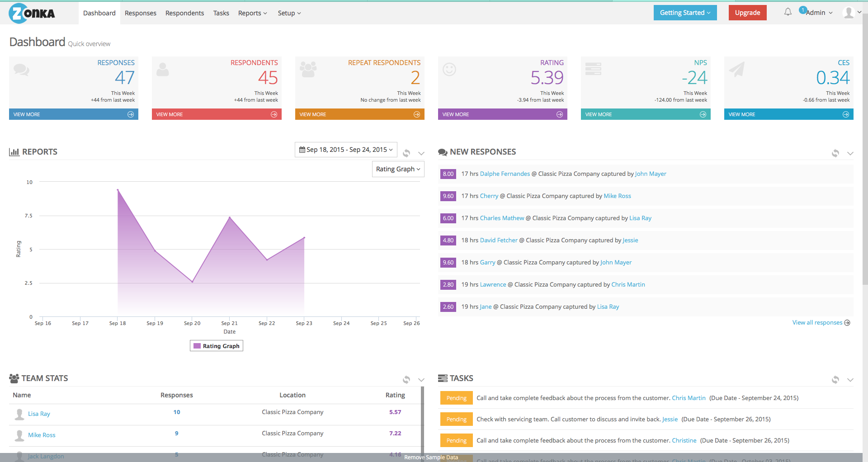Image resolution: width=868 pixels, height=462 pixels.
Task: Click the Zonka logo
Action: tap(32, 13)
